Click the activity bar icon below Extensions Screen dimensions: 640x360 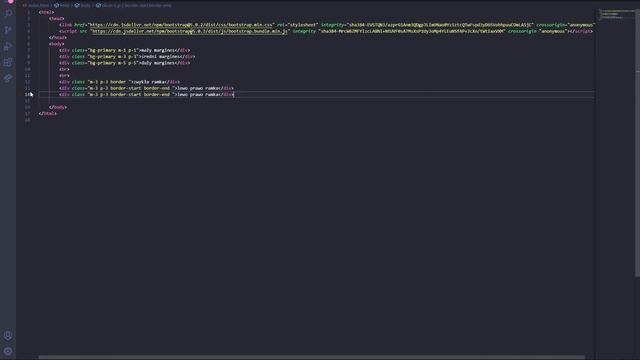point(8,78)
